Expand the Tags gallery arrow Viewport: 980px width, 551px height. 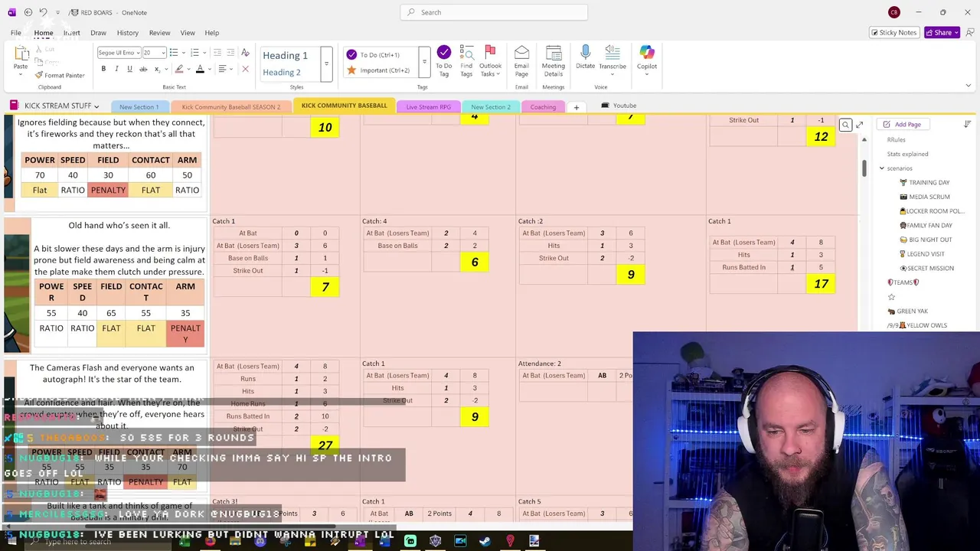425,64
